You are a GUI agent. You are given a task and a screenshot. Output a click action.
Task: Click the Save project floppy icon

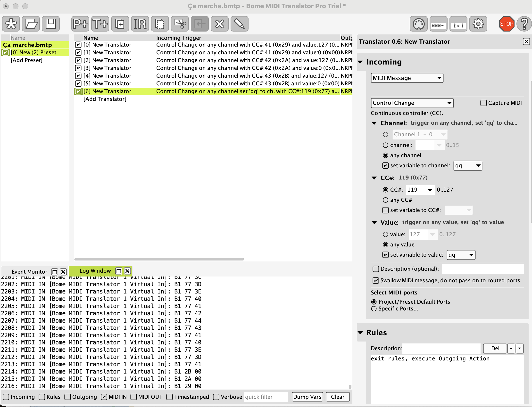(x=51, y=24)
